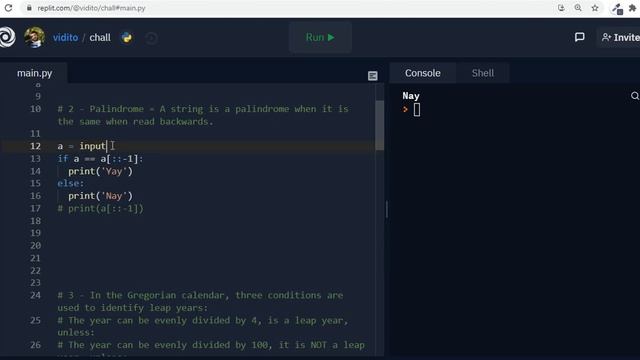Click the history icon beside Python logo
The width and height of the screenshot is (640, 360).
(151, 38)
